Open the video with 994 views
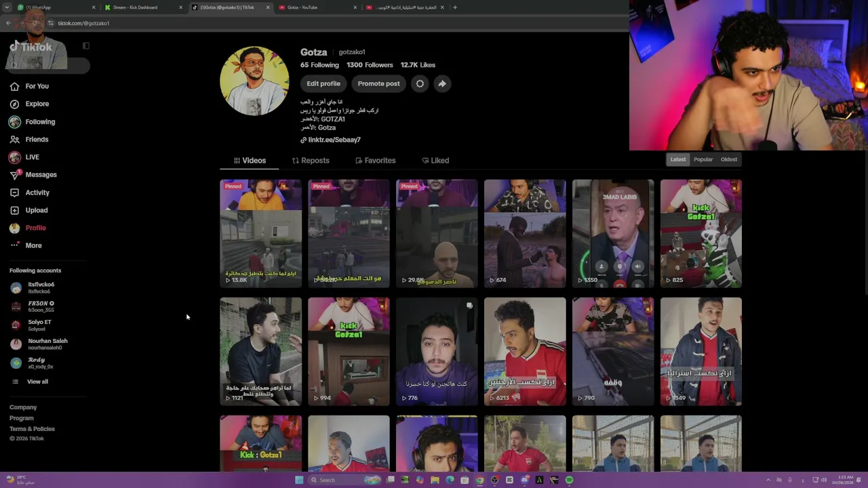 pyautogui.click(x=349, y=352)
